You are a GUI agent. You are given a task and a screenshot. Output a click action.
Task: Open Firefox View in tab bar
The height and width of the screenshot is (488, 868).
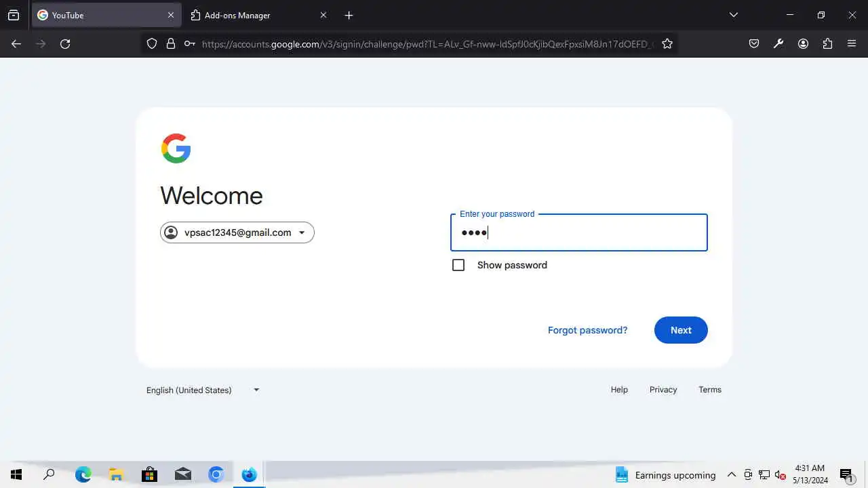point(14,15)
